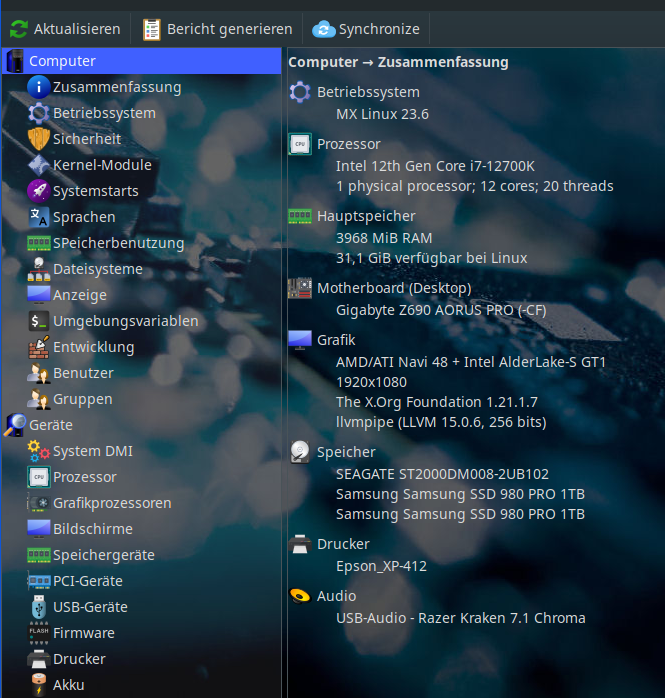Click Hauptspeicher heading in summary
The image size is (665, 698).
click(x=366, y=216)
